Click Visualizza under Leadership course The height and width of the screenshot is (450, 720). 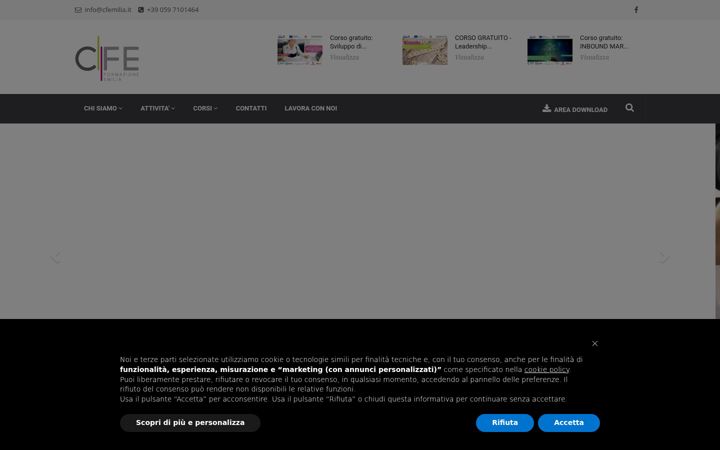point(469,57)
